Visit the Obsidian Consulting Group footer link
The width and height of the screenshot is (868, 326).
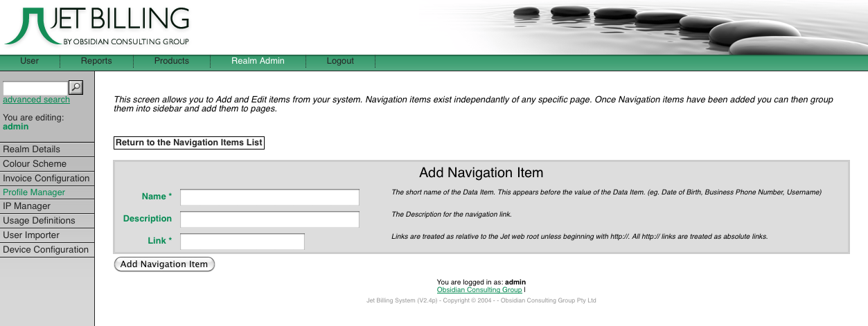[479, 290]
